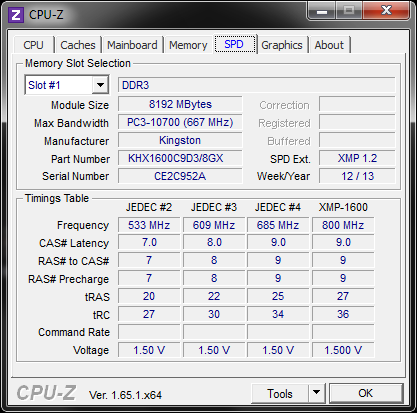Click the OK button

click(366, 393)
